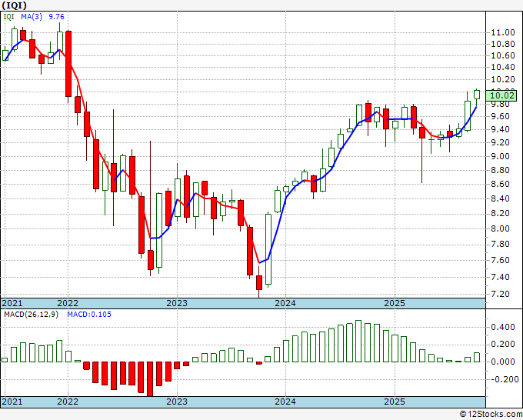The width and height of the screenshot is (523, 420).
Task: Select 2021 on the price chart timeline
Action: pos(12,303)
